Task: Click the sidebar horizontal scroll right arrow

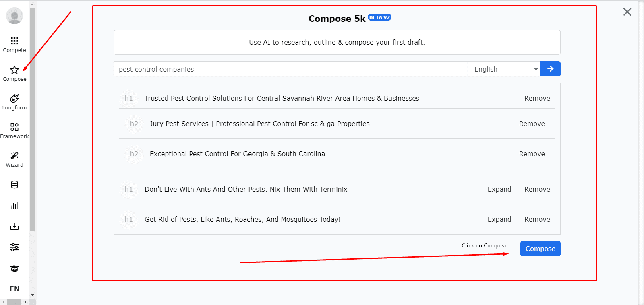Action: [x=26, y=302]
